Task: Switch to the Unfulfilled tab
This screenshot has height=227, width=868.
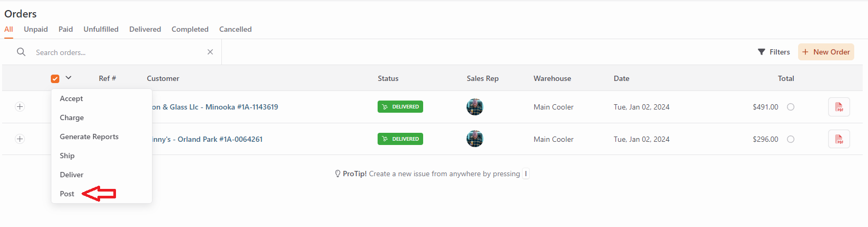Action: [x=101, y=29]
